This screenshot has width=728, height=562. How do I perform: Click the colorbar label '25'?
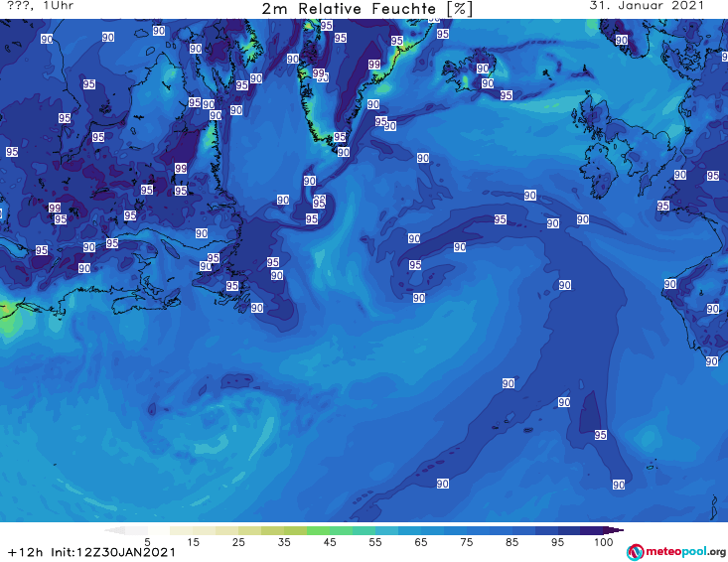(238, 542)
